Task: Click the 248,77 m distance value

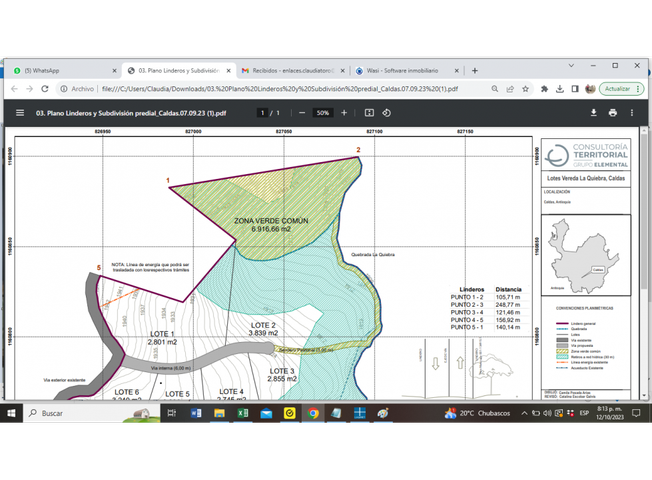Action: click(x=508, y=304)
